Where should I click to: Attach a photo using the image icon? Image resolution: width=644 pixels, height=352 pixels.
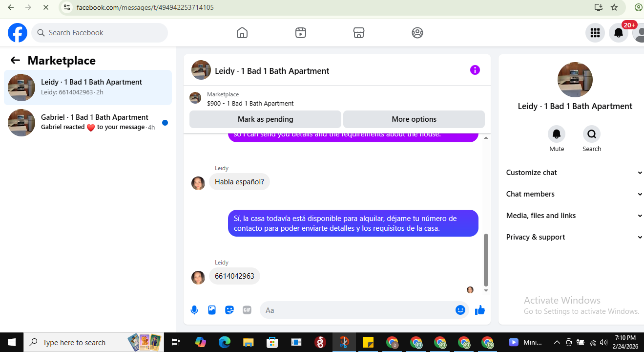pyautogui.click(x=212, y=310)
